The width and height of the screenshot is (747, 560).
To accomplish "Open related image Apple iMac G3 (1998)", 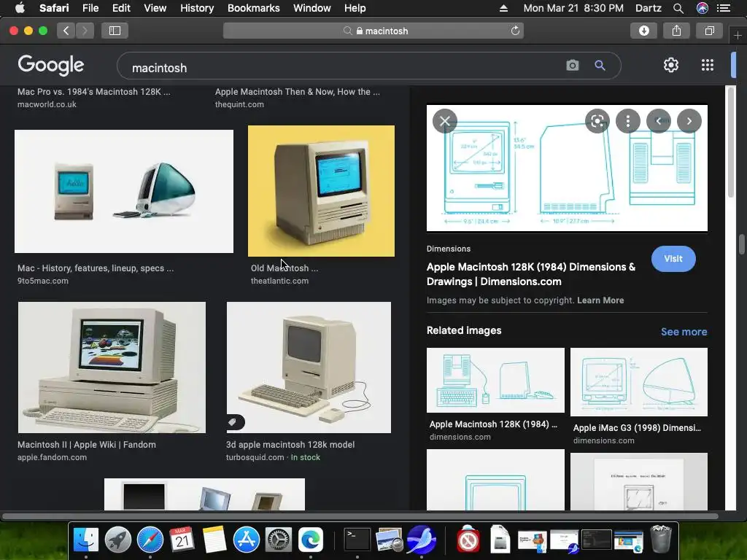I will (x=639, y=382).
